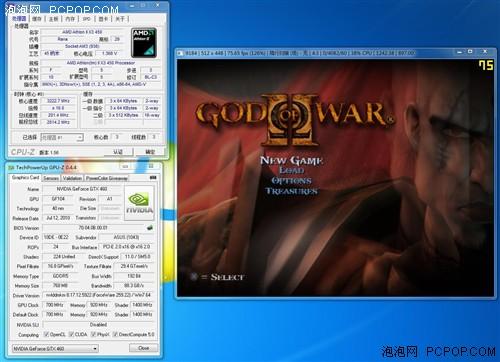The image size is (500, 362).
Task: Maximize the emulator game window
Action: pyautogui.click(x=471, y=52)
